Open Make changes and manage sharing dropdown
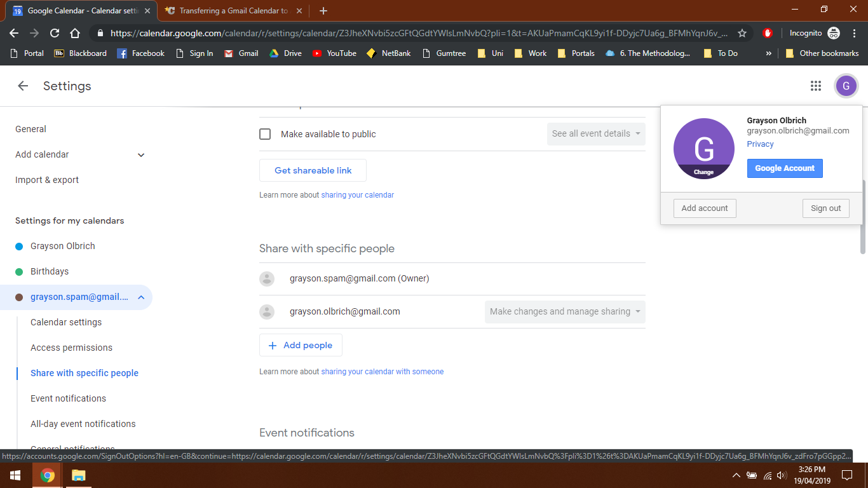Image resolution: width=868 pixels, height=488 pixels. tap(565, 311)
